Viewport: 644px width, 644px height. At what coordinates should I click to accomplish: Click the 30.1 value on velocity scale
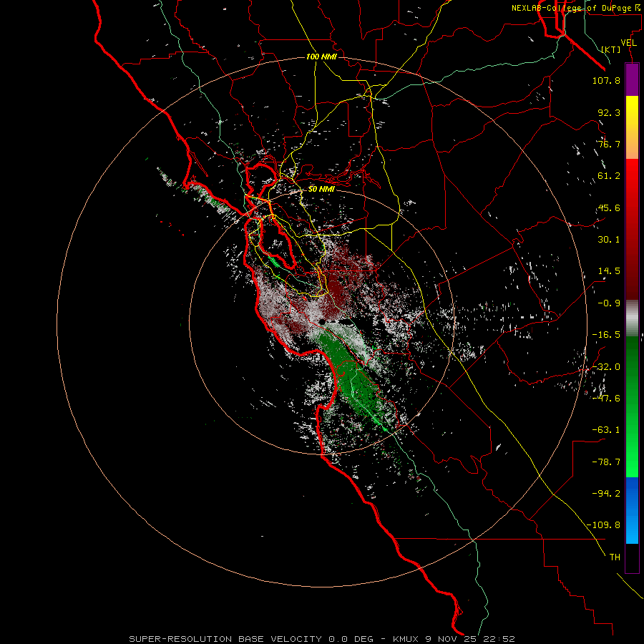coord(609,240)
